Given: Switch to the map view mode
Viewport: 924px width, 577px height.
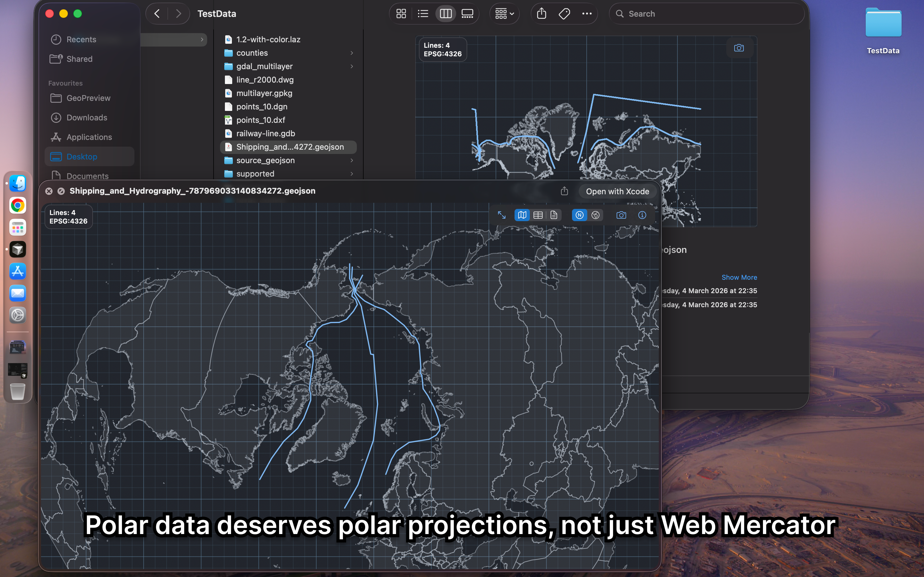Looking at the screenshot, I should pyautogui.click(x=522, y=215).
